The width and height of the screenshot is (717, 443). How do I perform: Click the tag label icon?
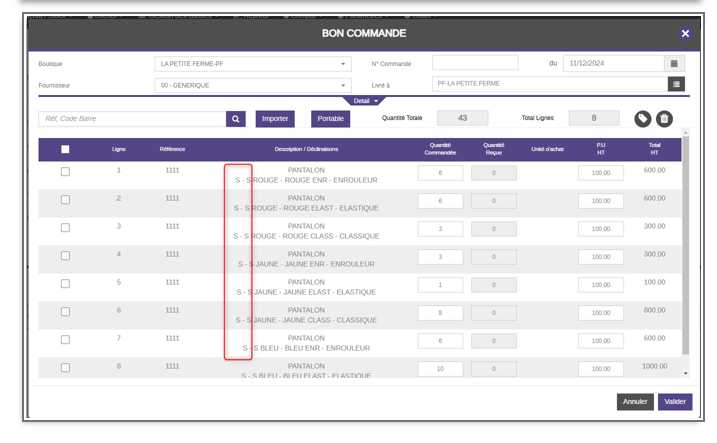click(642, 119)
